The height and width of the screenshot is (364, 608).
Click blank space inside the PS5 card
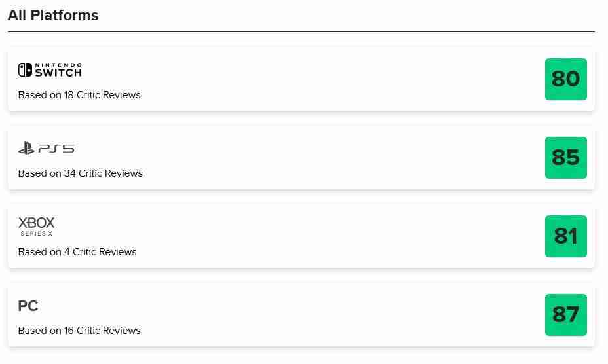328,158
